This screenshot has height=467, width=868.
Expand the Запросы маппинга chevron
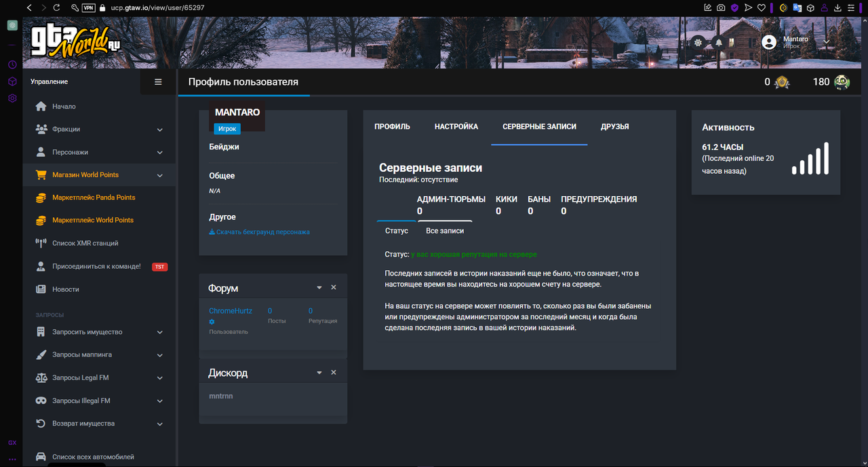click(160, 355)
